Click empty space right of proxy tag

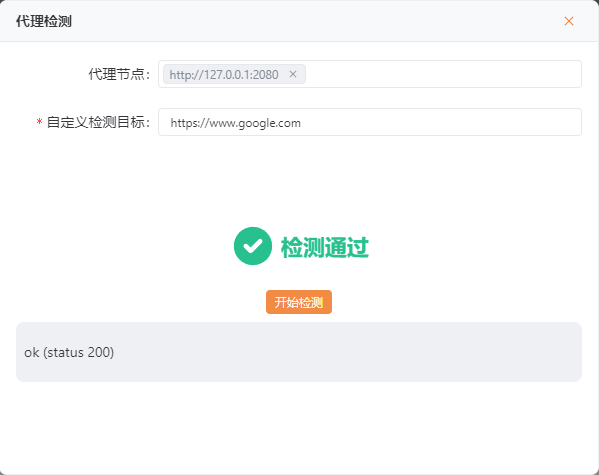pyautogui.click(x=443, y=74)
